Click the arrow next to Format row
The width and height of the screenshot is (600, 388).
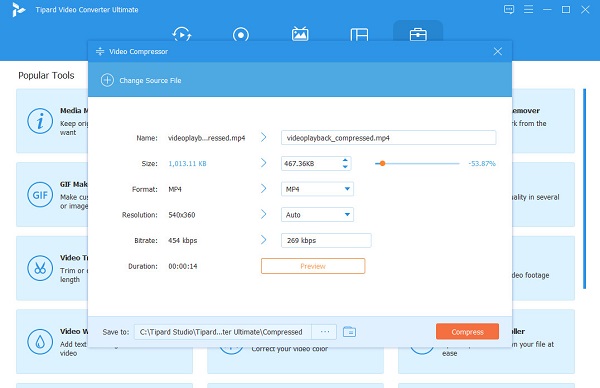click(263, 188)
